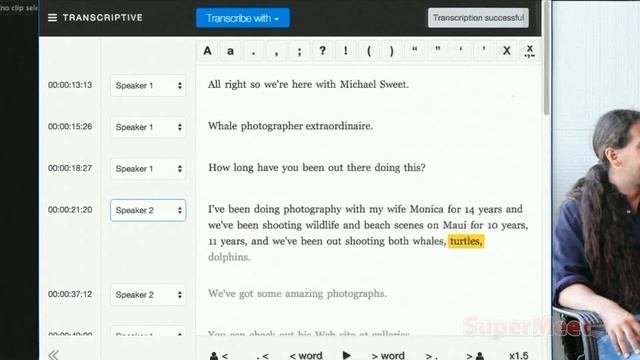640x360 pixels.
Task: Play the transcript audio
Action: click(347, 356)
